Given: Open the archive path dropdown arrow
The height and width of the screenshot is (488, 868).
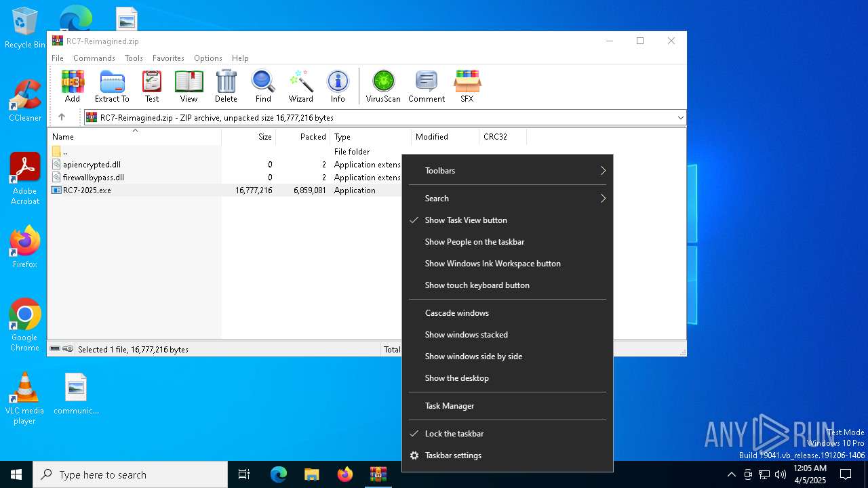Looking at the screenshot, I should point(680,118).
